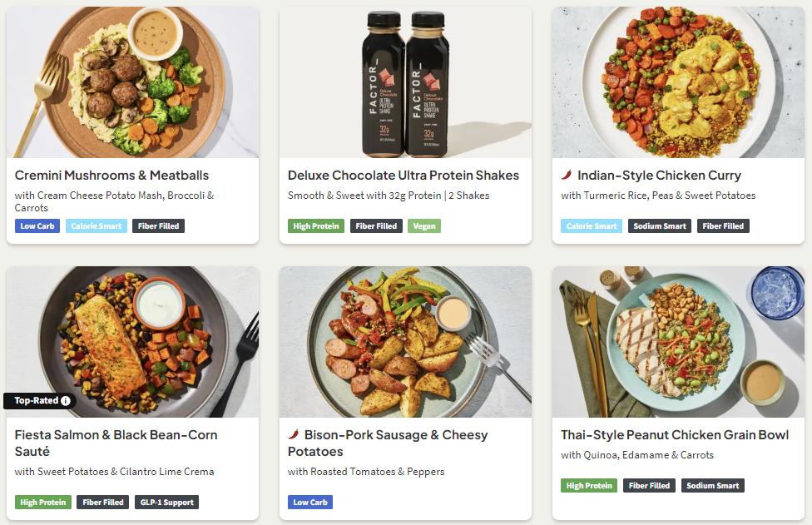Select the High Protein tag on Thai-Style bowl
The image size is (812, 525).
(588, 486)
